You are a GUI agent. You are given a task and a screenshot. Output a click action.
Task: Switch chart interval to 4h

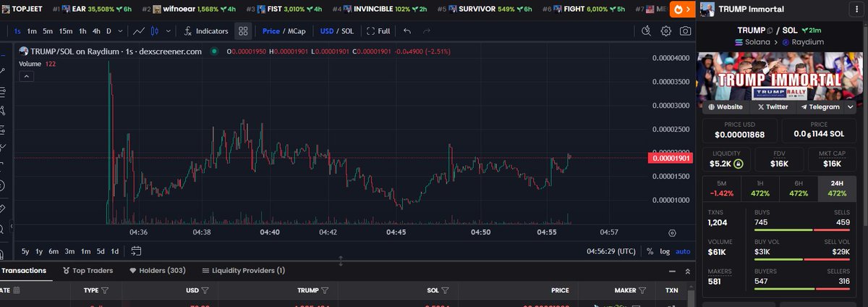coord(96,31)
